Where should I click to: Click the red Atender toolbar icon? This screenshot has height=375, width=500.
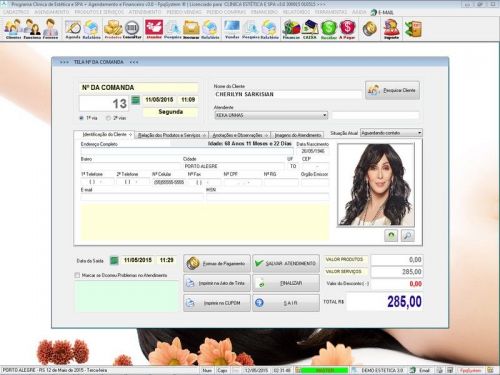click(154, 29)
